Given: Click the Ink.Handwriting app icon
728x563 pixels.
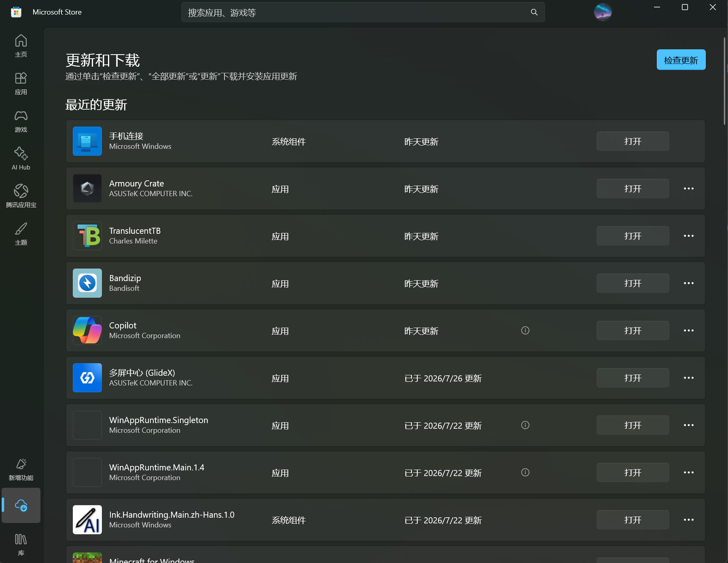Looking at the screenshot, I should 87,520.
